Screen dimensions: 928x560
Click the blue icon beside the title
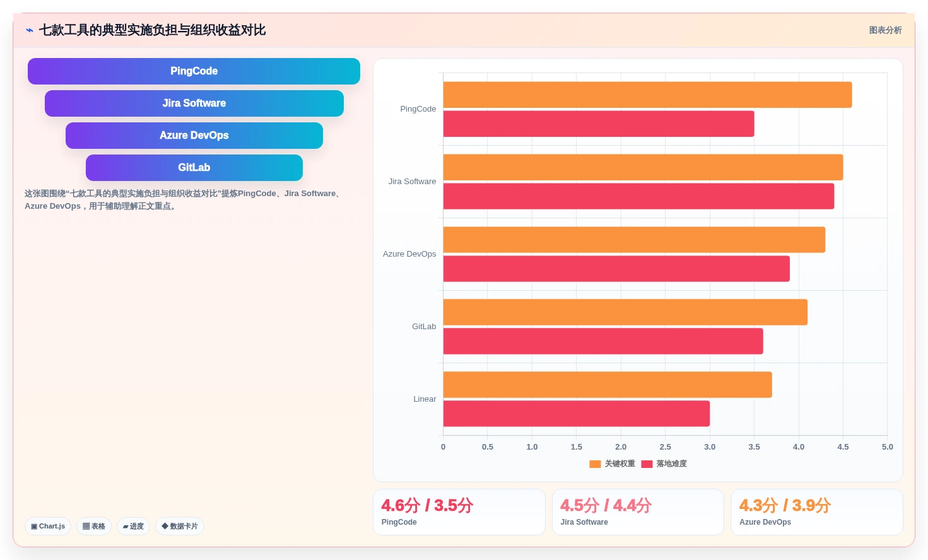29,30
